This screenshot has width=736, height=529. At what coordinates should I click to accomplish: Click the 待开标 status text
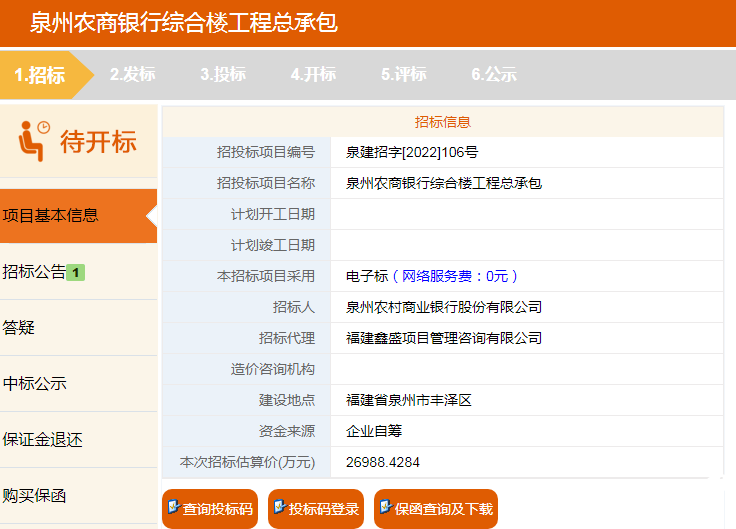click(98, 142)
